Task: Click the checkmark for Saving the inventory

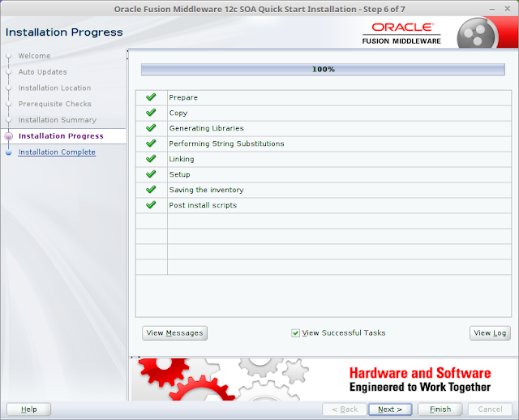Action: tap(151, 189)
